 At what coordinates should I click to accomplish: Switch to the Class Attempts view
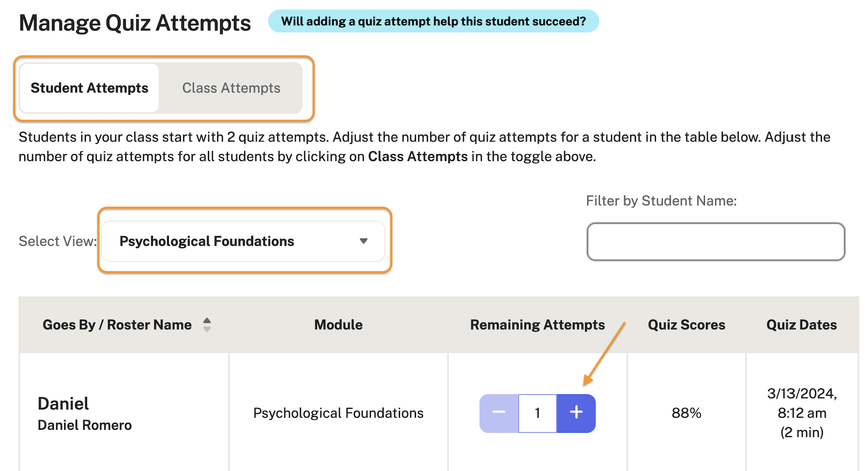[x=231, y=88]
